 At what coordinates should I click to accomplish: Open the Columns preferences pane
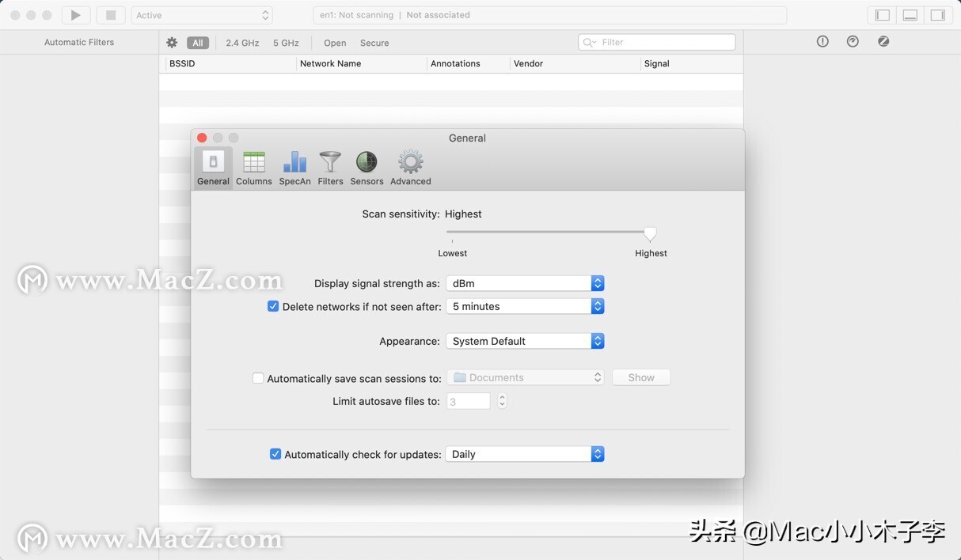pos(253,166)
